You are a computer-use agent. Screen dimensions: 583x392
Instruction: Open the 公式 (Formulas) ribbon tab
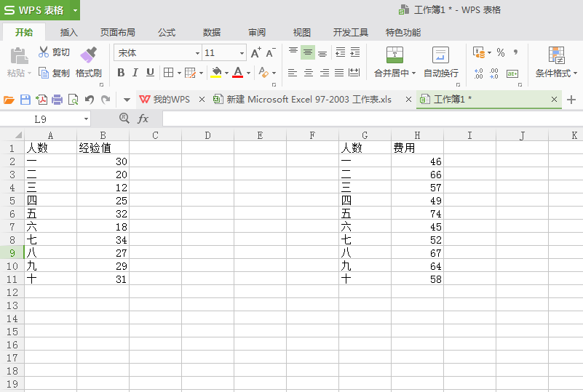(167, 33)
